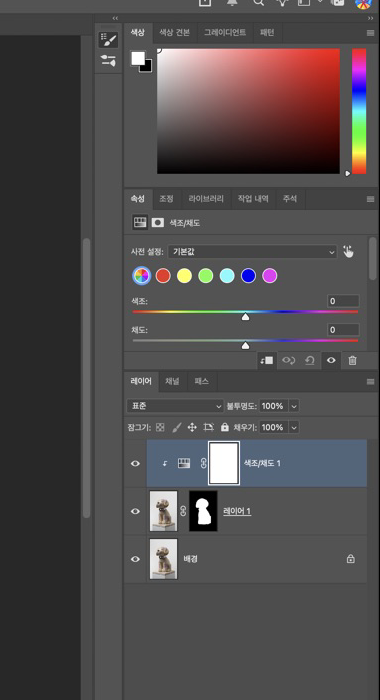Expand the icon dock with left double-arrow

pos(115,18)
